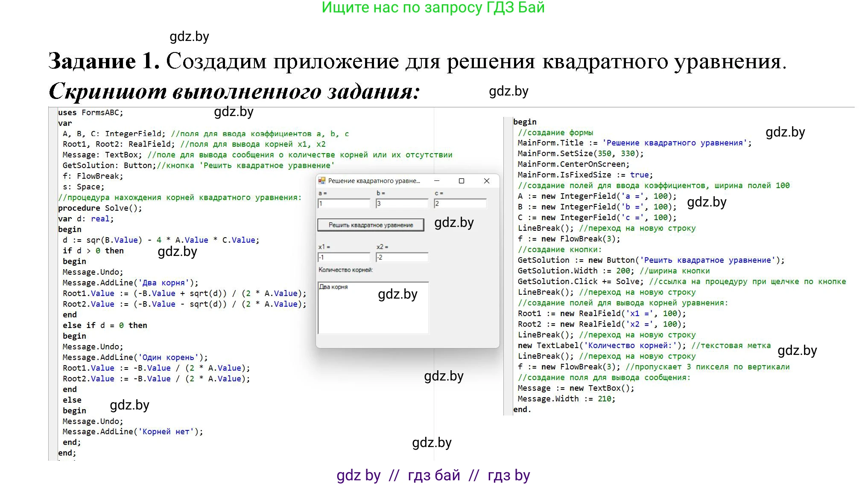Click the gdz.by watermark inside the message box
The width and height of the screenshot is (868, 485).
(x=397, y=294)
